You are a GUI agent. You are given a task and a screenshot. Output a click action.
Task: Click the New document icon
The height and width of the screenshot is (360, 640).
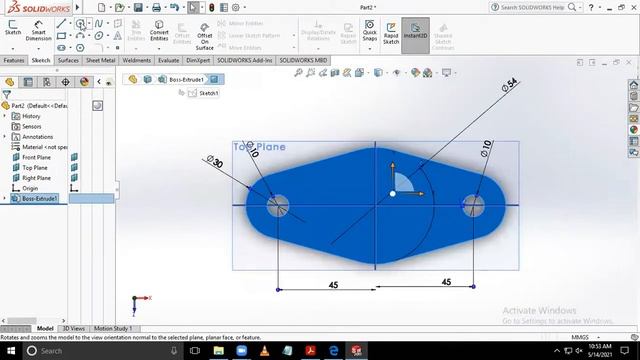pyautogui.click(x=101, y=7)
